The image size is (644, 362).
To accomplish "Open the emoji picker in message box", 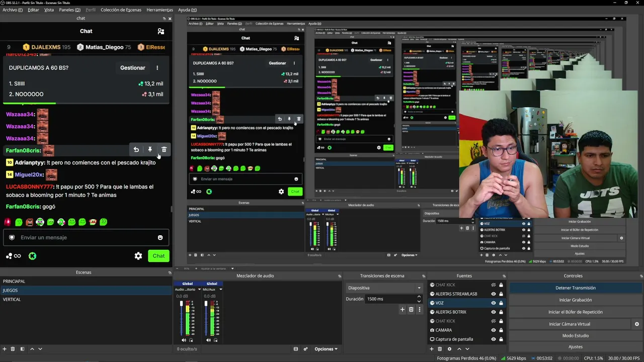I will [x=160, y=237].
